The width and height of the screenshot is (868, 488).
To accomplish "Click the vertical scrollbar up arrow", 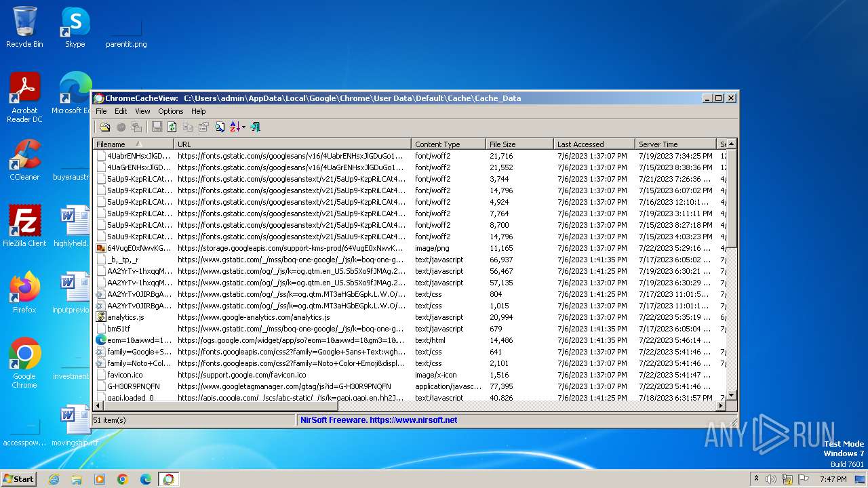I will 732,144.
